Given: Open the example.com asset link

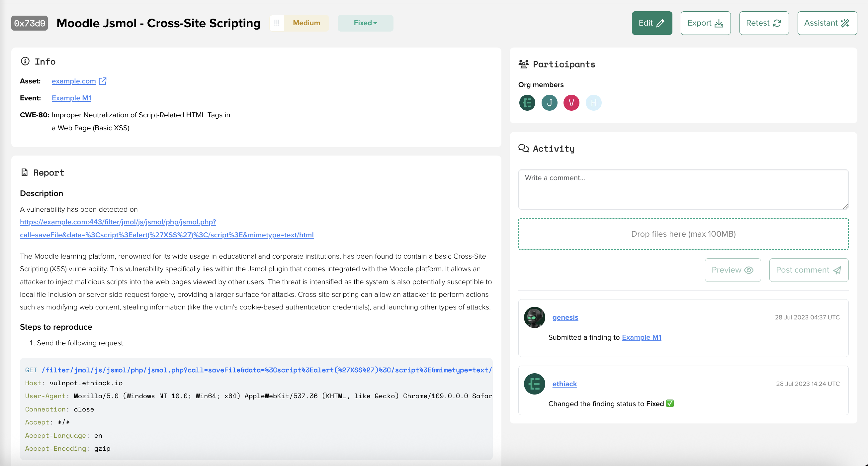Looking at the screenshot, I should click(x=74, y=81).
